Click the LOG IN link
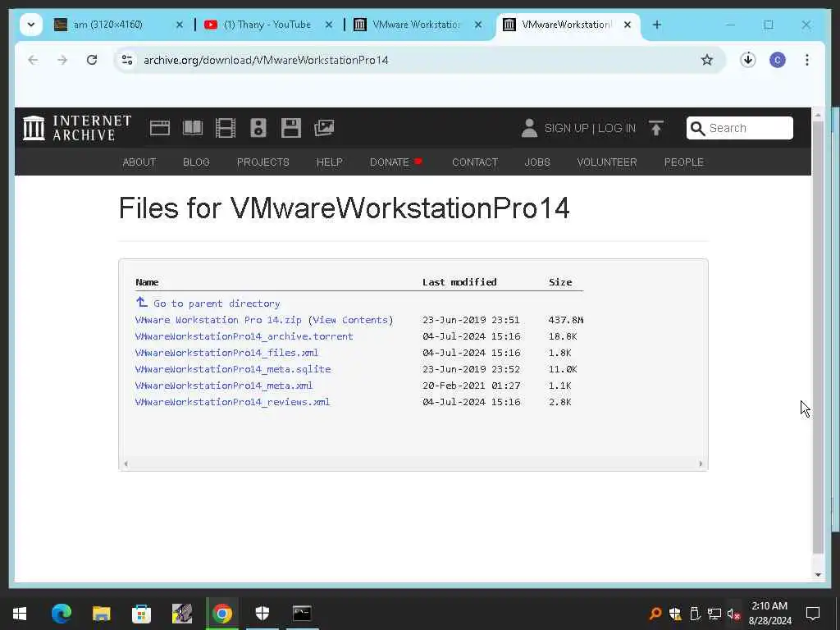Screen dimensions: 840x630 click(617, 128)
